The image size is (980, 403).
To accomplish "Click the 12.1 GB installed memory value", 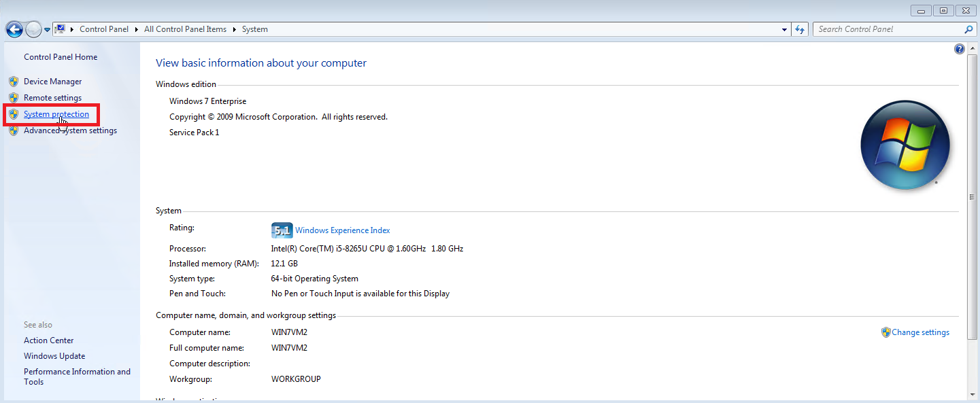I will point(284,264).
